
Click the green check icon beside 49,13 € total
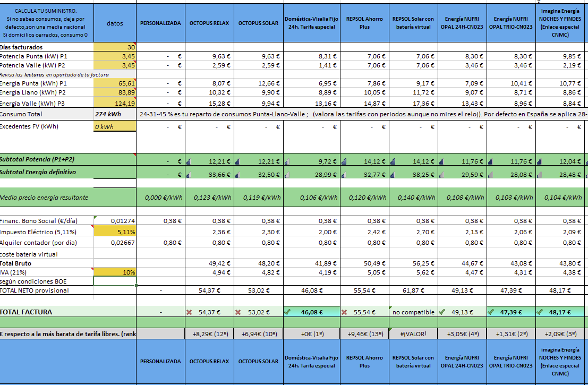point(442,312)
